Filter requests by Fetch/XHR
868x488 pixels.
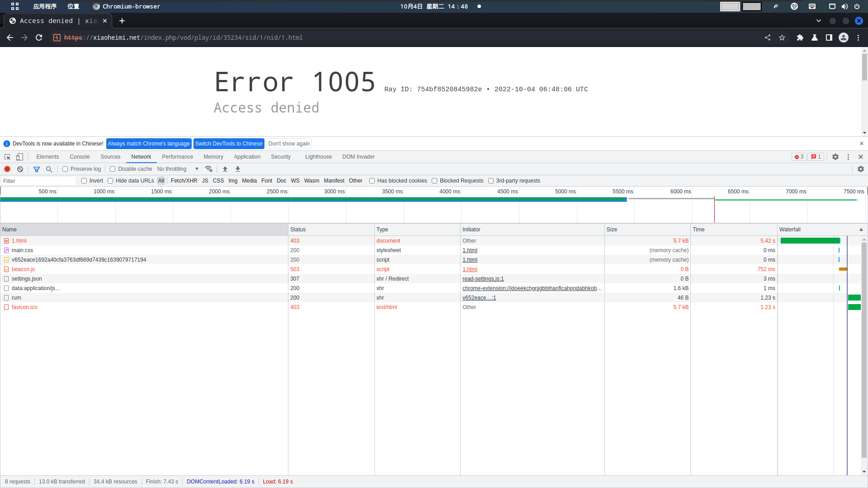click(x=184, y=181)
